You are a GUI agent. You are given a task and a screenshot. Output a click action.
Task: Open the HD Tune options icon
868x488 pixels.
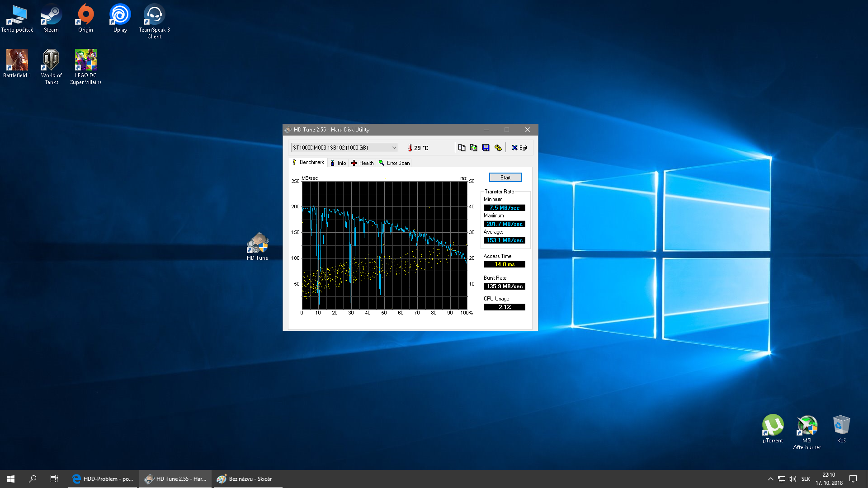pyautogui.click(x=498, y=148)
